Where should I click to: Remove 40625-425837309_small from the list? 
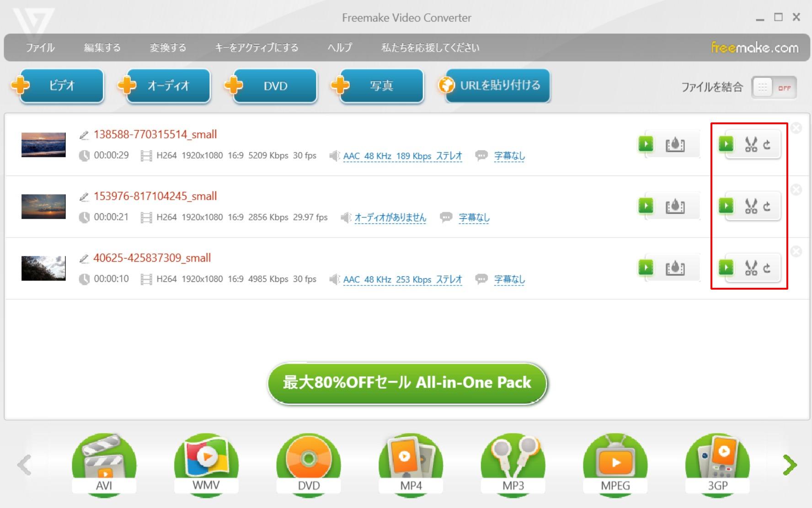(x=796, y=251)
